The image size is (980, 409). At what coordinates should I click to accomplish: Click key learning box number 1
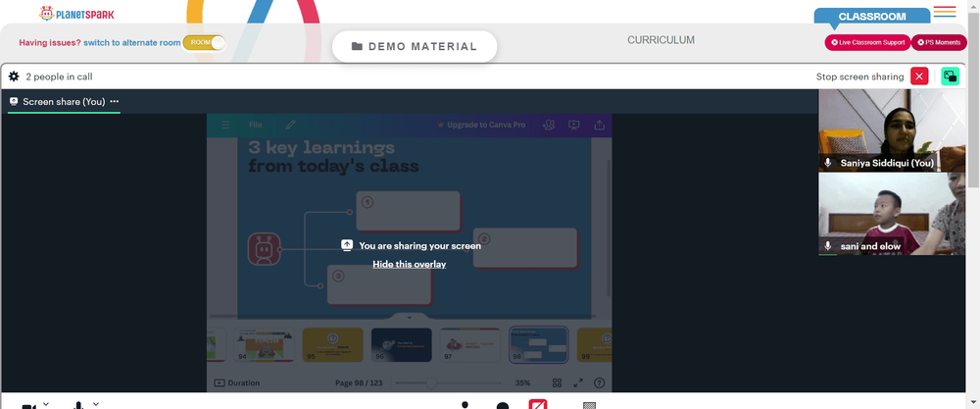[408, 212]
